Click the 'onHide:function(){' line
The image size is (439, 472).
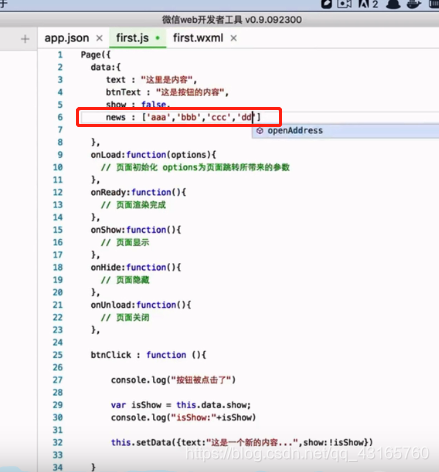pos(136,267)
